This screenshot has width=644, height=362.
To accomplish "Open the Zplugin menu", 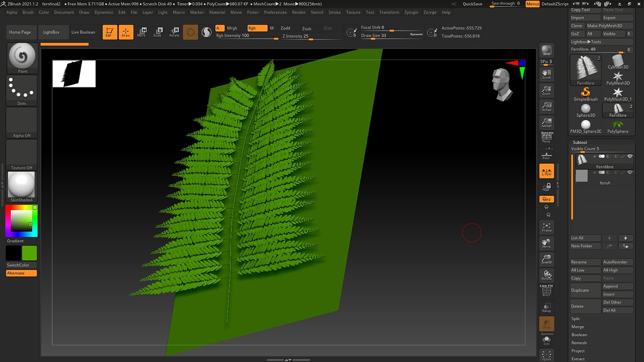I will (411, 12).
